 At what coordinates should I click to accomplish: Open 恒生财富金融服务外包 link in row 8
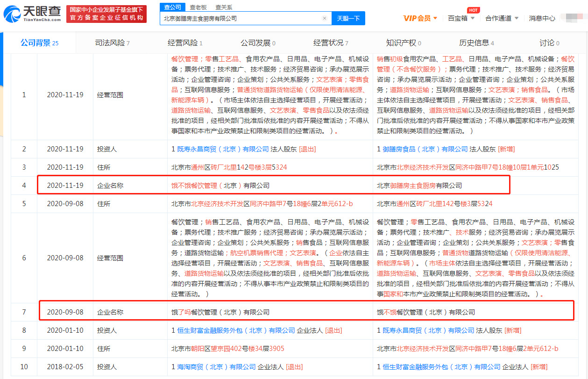point(236,330)
